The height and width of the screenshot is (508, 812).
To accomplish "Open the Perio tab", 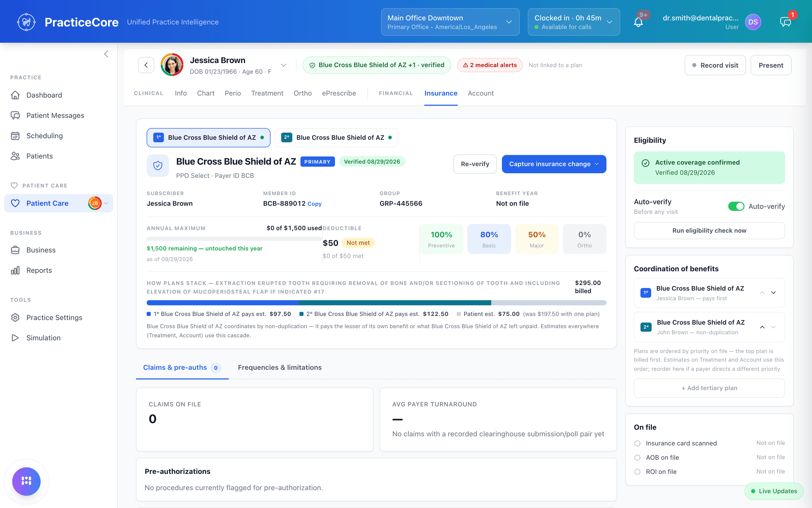I will tap(233, 93).
